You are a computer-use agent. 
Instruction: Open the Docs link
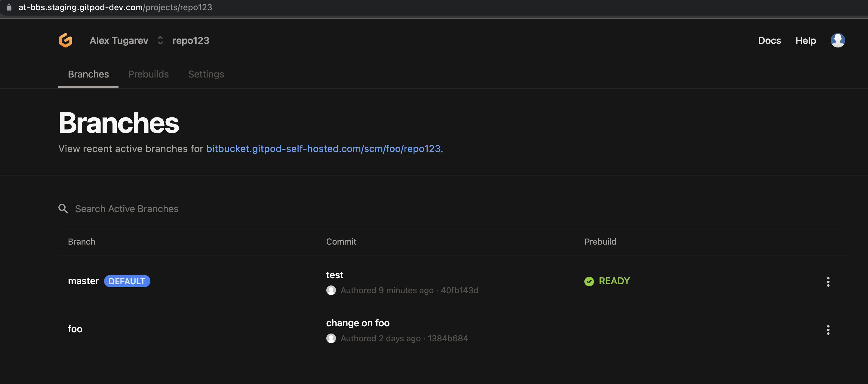(769, 40)
